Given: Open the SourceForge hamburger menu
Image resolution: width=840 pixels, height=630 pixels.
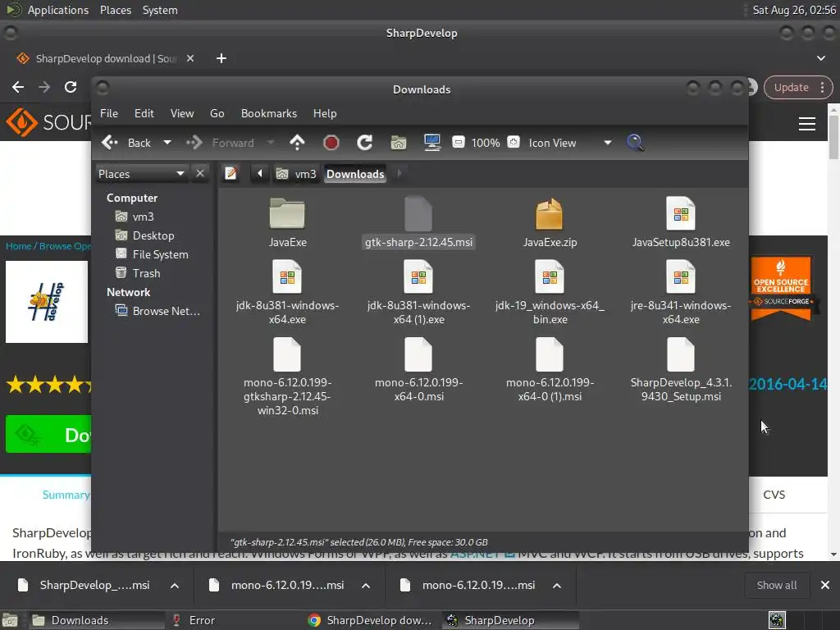Looking at the screenshot, I should [x=807, y=124].
